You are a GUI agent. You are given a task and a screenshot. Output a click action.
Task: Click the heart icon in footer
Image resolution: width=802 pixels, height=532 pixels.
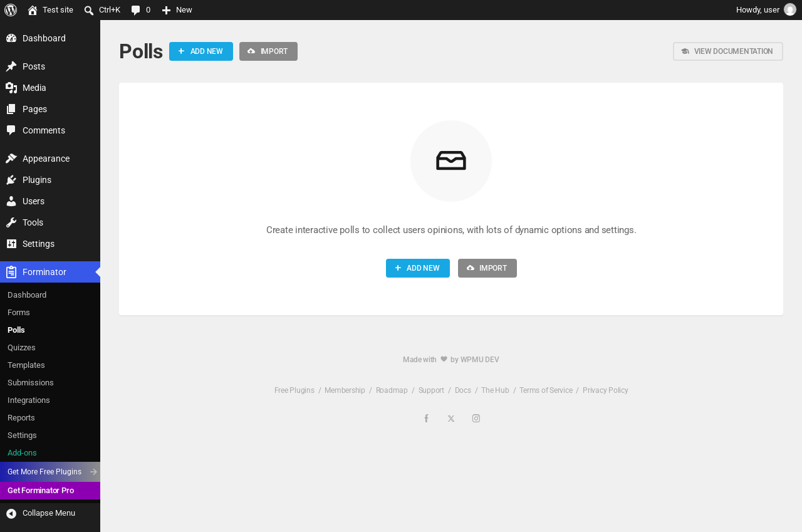click(444, 359)
